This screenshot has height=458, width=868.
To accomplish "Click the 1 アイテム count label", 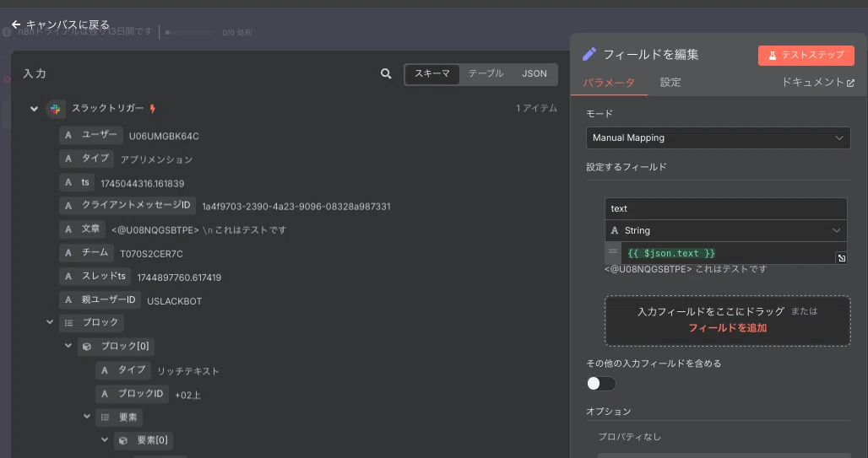I will [x=536, y=109].
